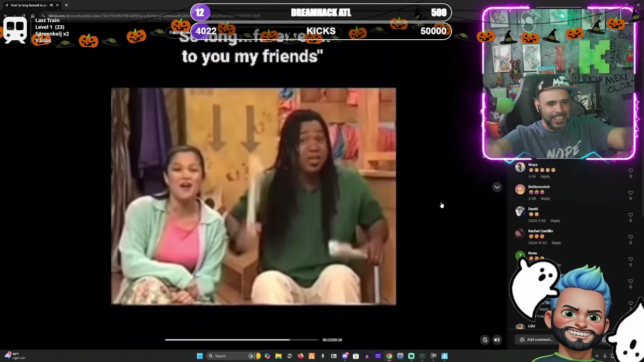Open a new browser tab
644x362 pixels.
(66, 5)
